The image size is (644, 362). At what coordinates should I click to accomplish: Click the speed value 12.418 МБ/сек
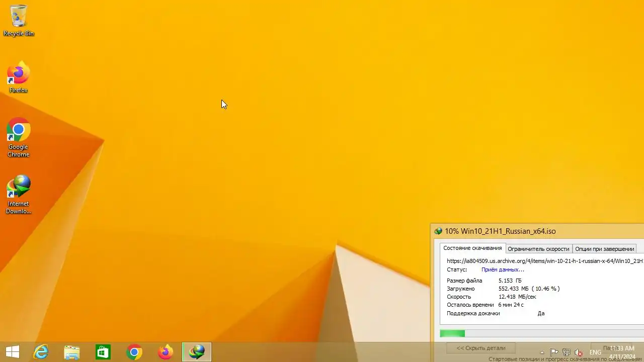(517, 297)
